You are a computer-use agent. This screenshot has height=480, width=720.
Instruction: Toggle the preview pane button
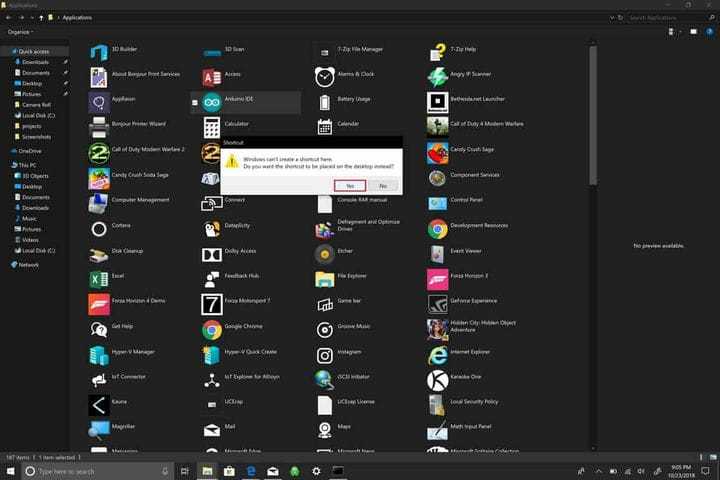[693, 32]
